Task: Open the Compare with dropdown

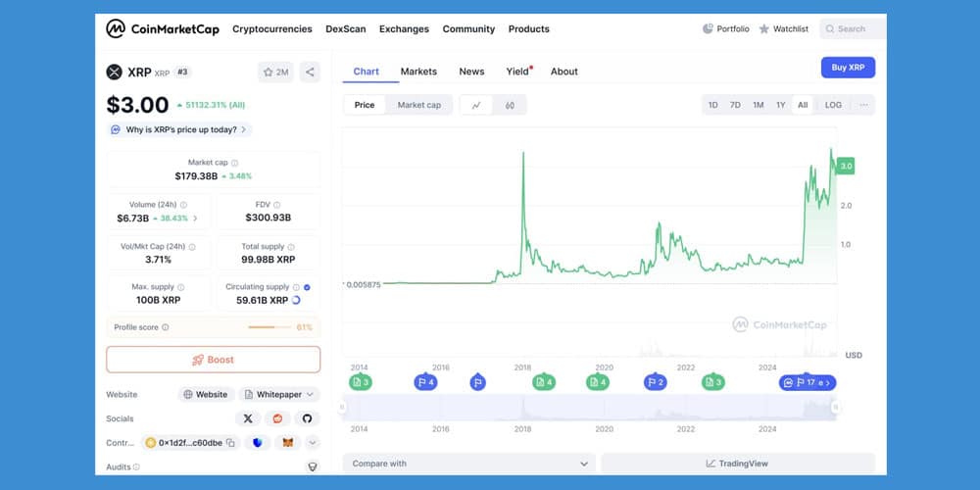Action: pos(468,463)
